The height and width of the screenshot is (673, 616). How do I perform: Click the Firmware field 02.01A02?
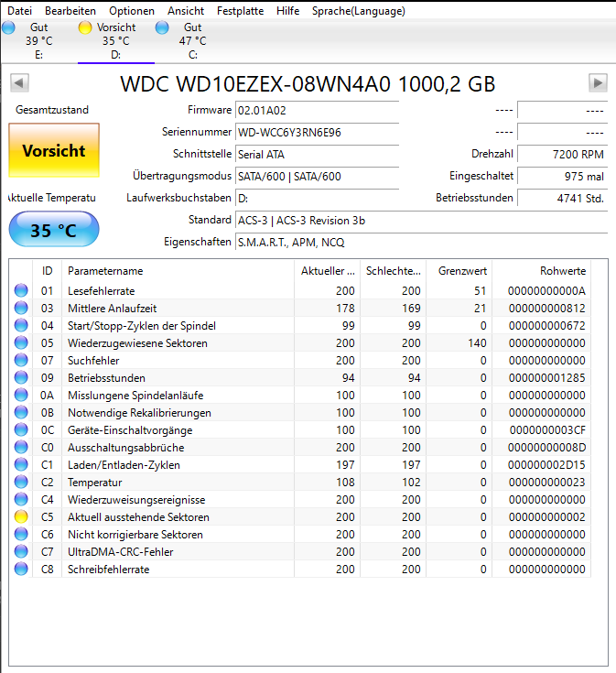(317, 110)
